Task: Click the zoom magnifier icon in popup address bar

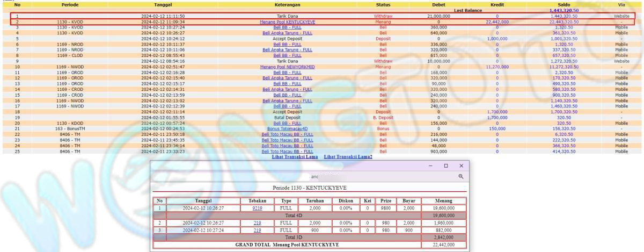Action: [x=460, y=176]
